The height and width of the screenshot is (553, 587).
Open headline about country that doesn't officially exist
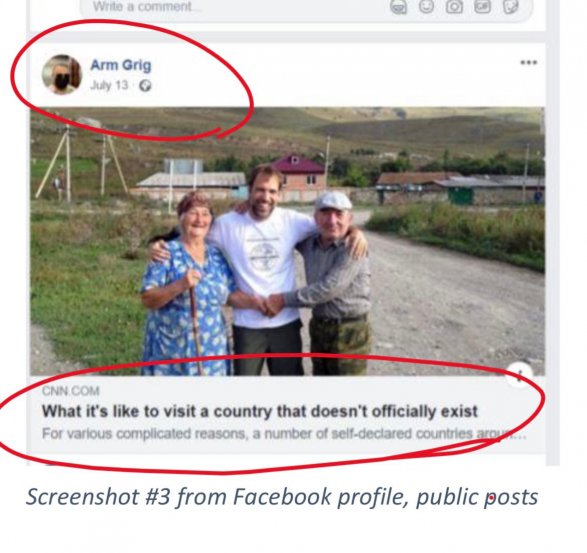click(x=260, y=411)
